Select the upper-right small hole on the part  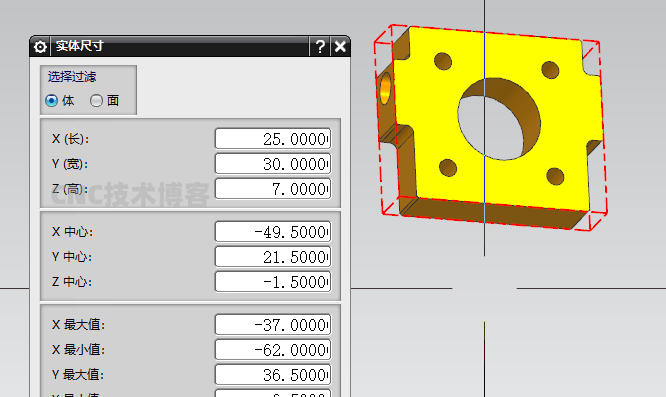click(x=550, y=70)
